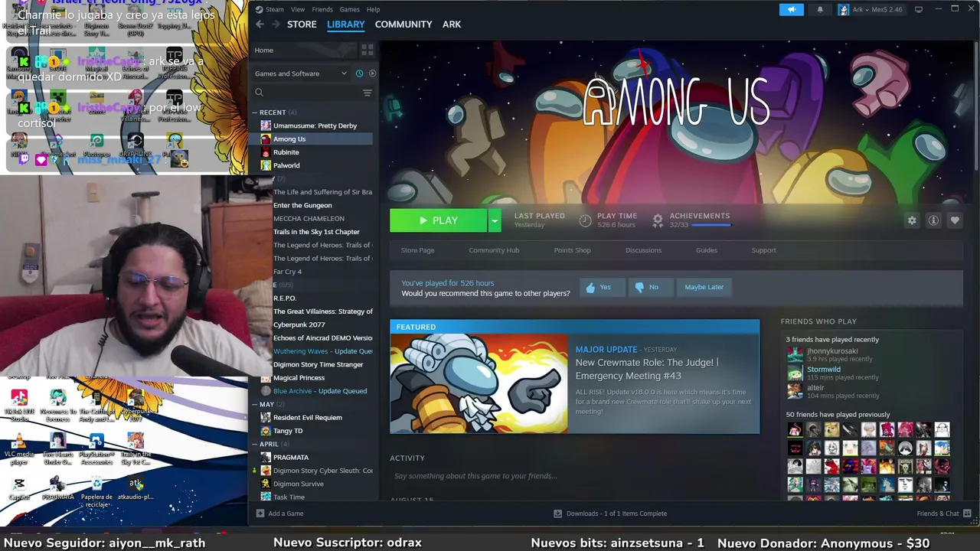Open the Discussions link
Image resolution: width=980 pixels, height=551 pixels.
pyautogui.click(x=643, y=250)
